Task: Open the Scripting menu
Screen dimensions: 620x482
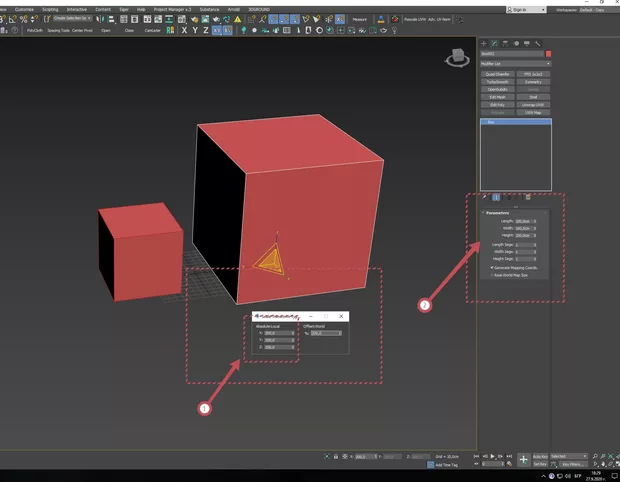Action: point(49,9)
